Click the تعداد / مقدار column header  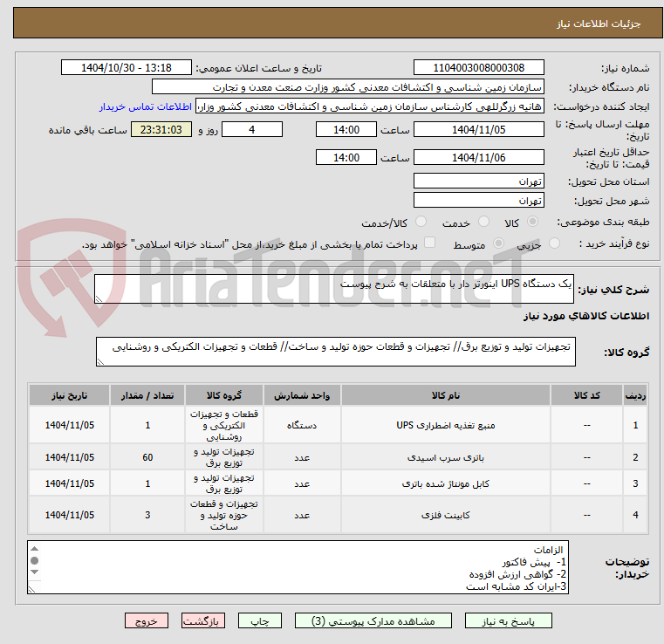tap(147, 395)
